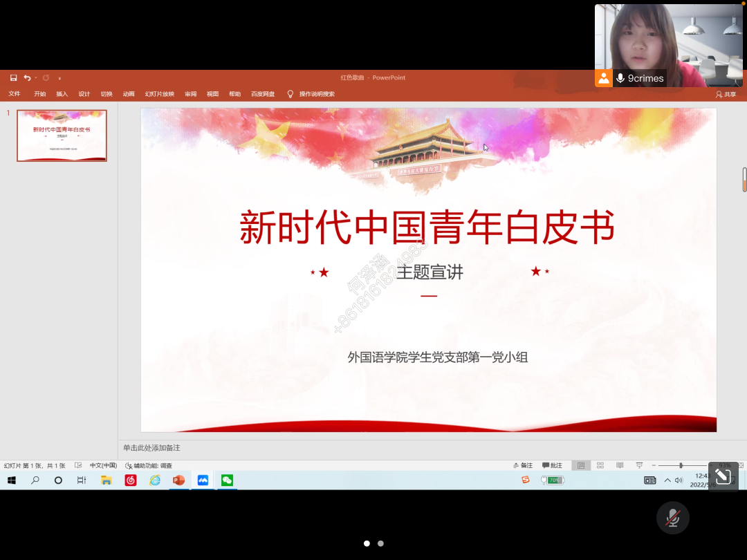Open the 文件 menu
The width and height of the screenshot is (747, 560).
coord(15,94)
